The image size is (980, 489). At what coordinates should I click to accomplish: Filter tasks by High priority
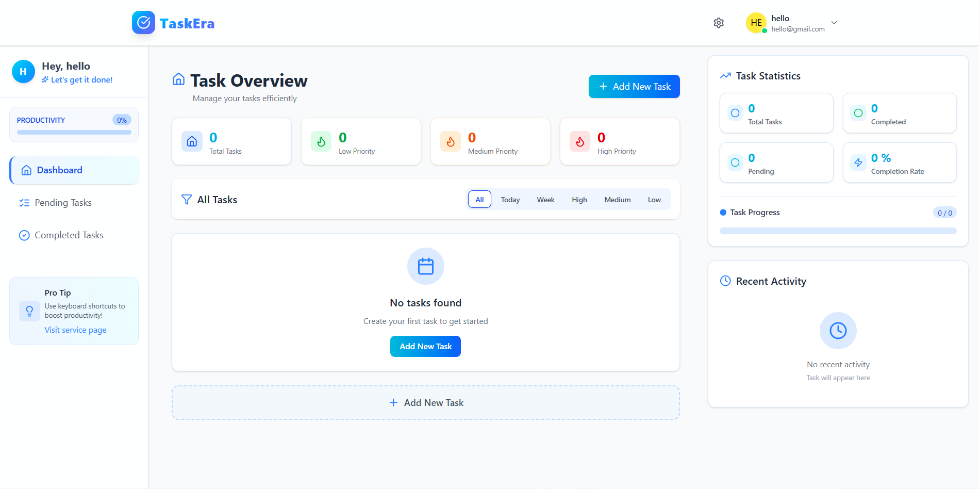point(579,200)
